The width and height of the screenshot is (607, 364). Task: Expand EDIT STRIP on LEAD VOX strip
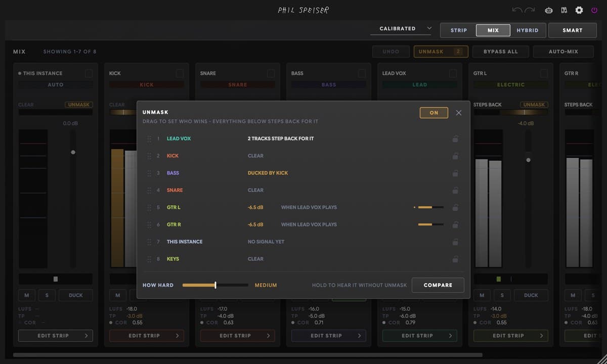coord(420,336)
